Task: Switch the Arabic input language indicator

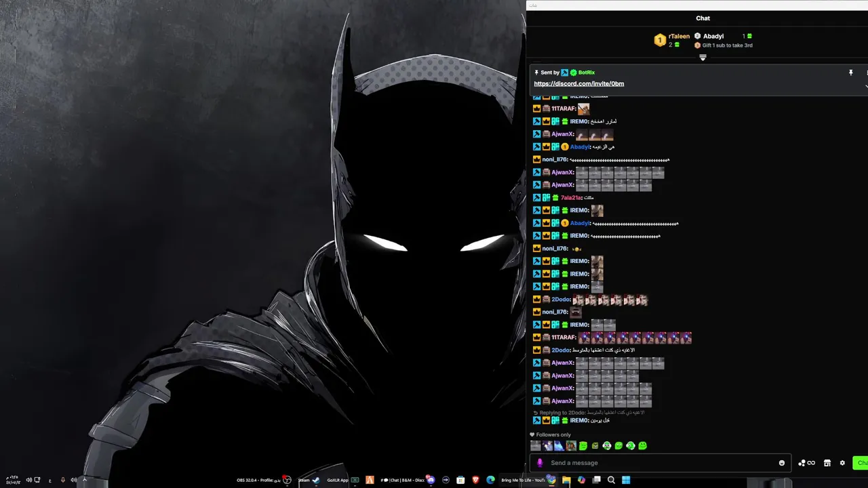Action: click(x=50, y=481)
